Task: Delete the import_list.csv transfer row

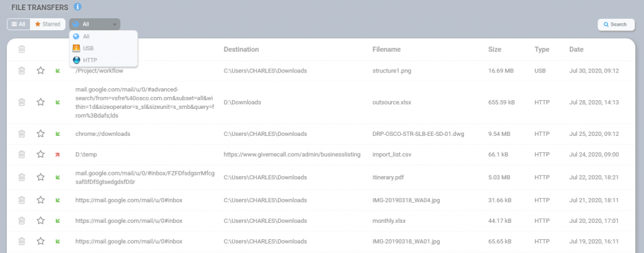Action: pos(22,154)
